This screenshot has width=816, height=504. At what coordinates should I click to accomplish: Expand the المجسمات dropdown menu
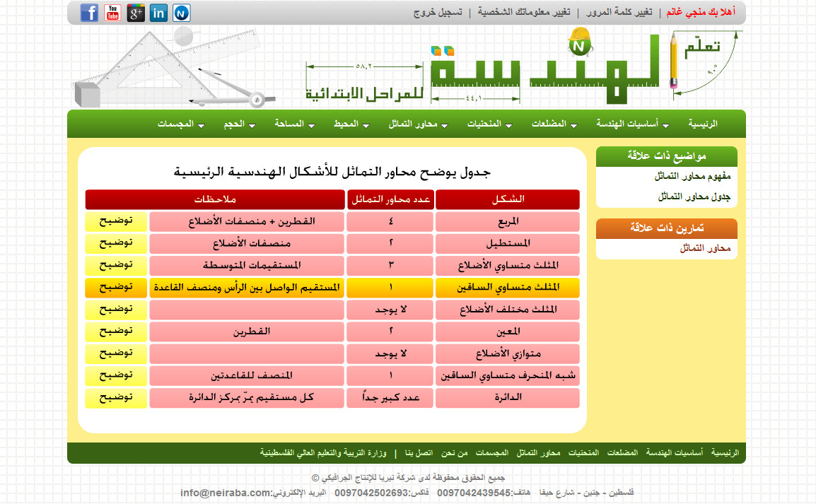181,124
